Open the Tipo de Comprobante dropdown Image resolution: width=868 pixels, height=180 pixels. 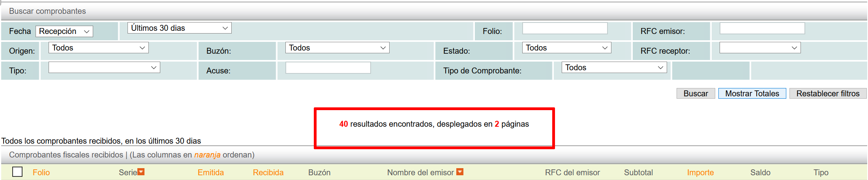point(614,67)
